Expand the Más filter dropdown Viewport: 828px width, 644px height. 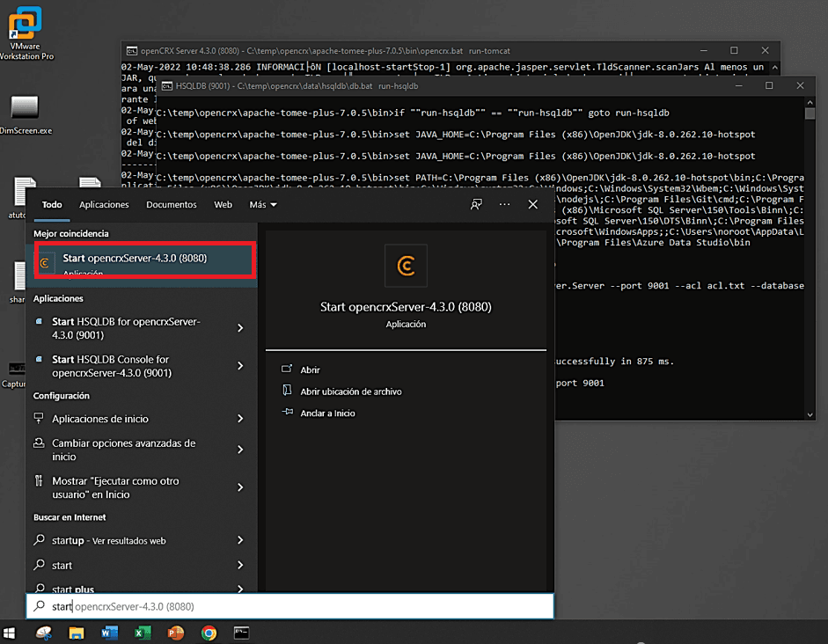263,205
